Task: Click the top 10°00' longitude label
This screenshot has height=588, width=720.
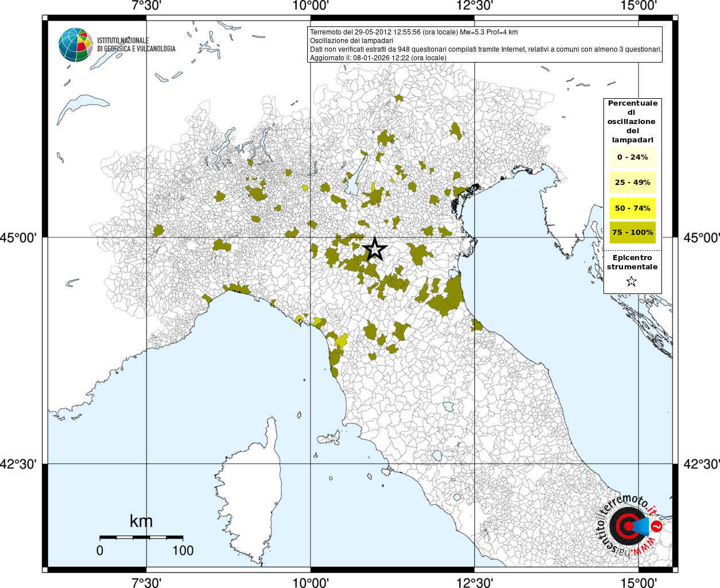Action: 311,6
